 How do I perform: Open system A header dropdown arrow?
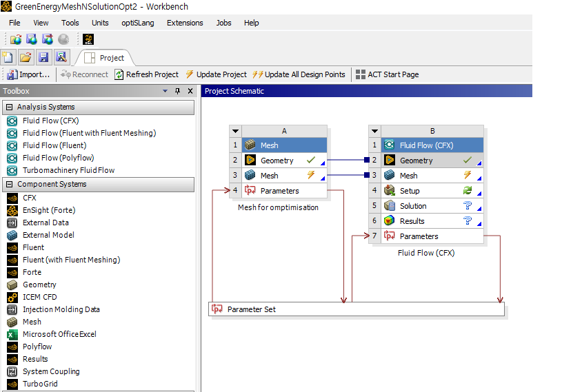235,131
